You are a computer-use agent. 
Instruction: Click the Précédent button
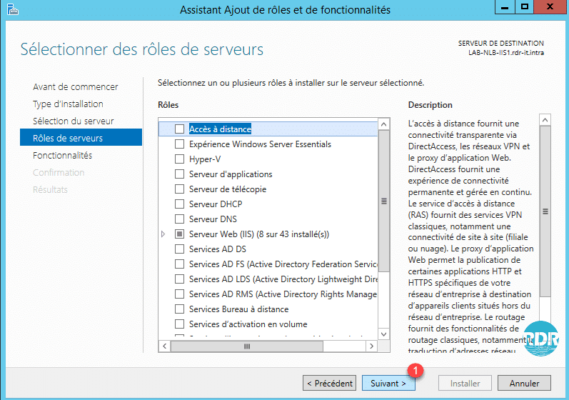point(329,383)
